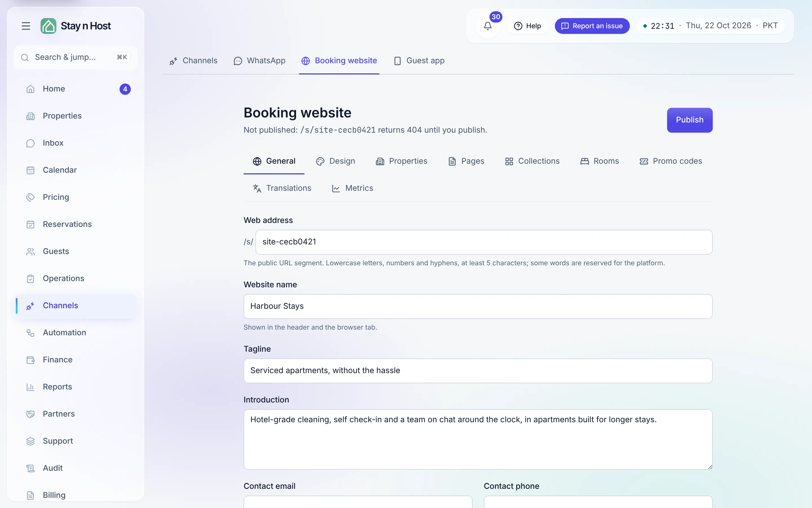Focus the Search & jump field
Screen dimensions: 812x508
(76, 58)
